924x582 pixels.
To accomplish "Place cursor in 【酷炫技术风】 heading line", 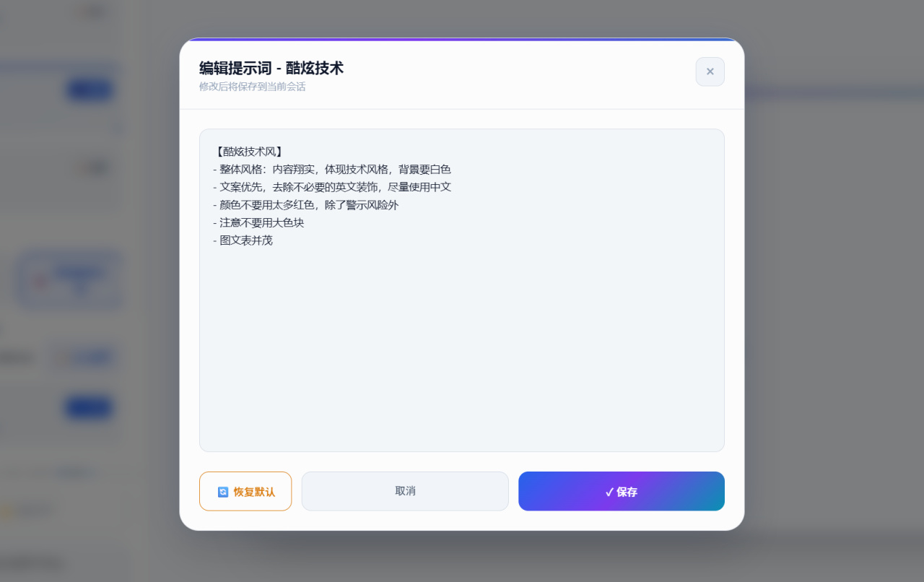I will (249, 152).
